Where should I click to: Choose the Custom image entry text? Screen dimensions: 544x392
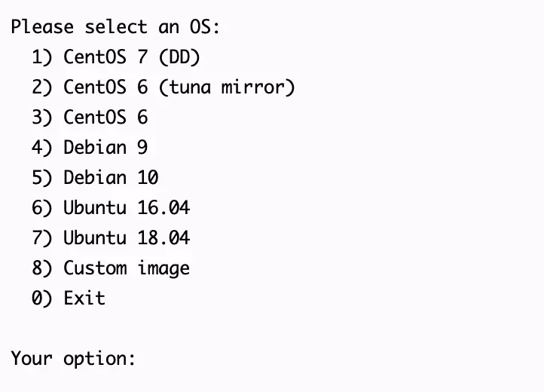tap(127, 268)
